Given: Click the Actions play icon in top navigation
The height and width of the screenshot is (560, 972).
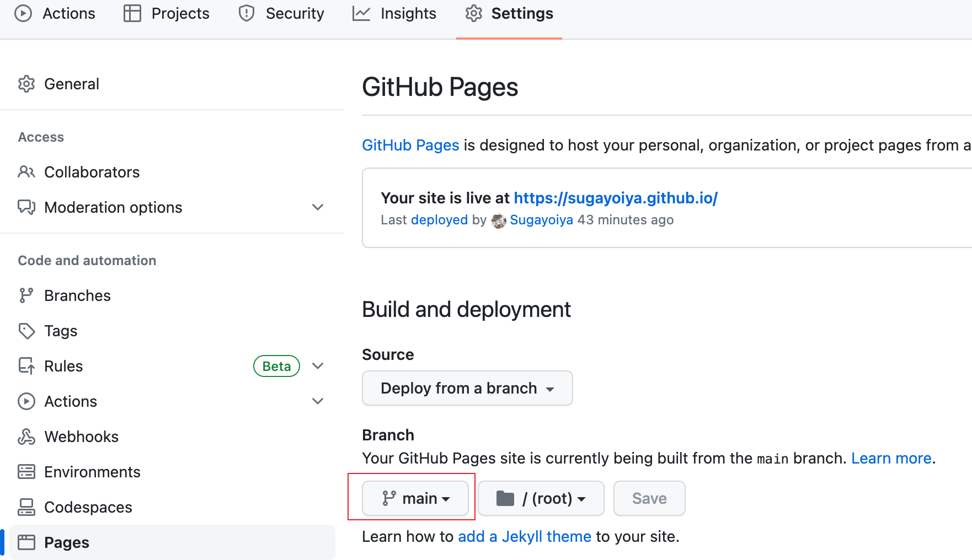Looking at the screenshot, I should 23,13.
